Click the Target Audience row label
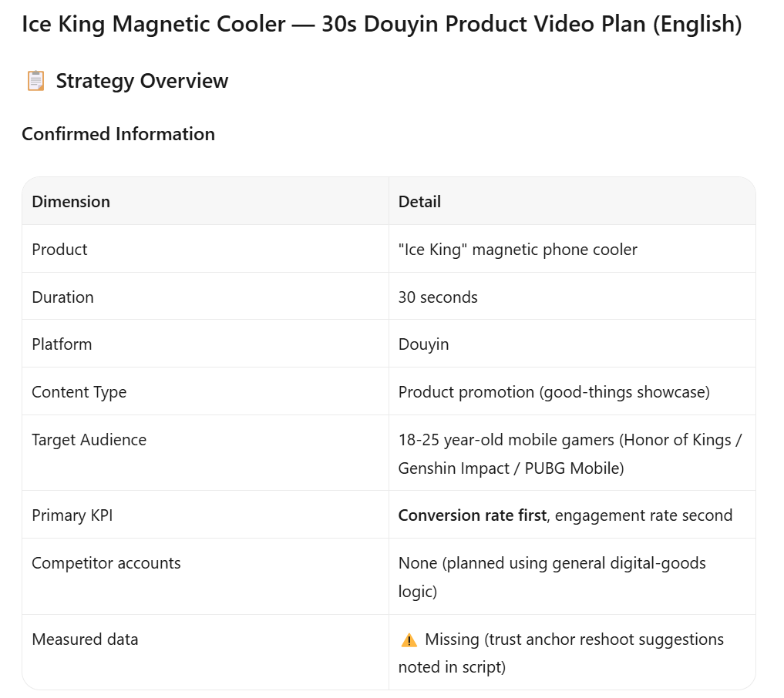This screenshot has width=784, height=698. pyautogui.click(x=89, y=440)
